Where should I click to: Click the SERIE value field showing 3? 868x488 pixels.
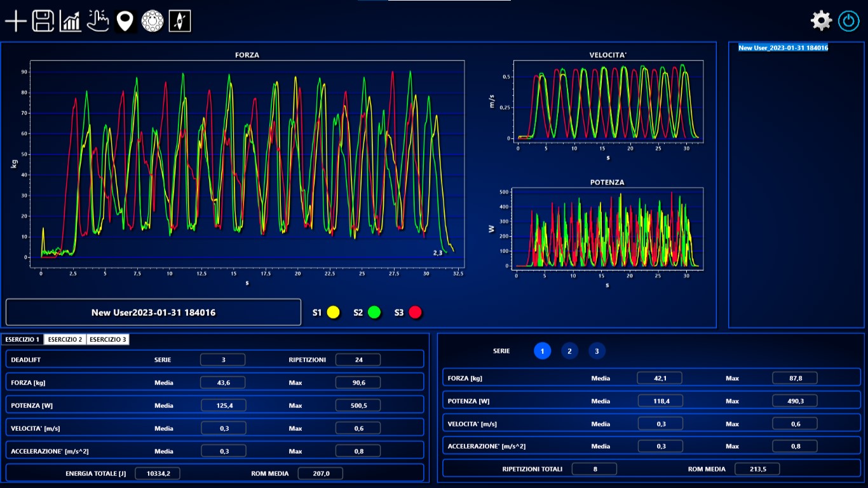click(x=223, y=360)
